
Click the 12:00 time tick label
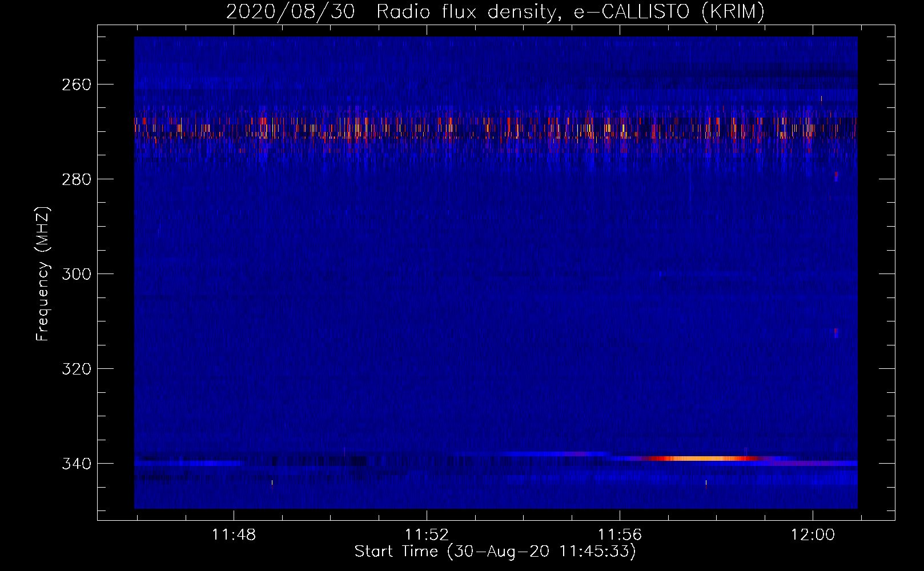(x=813, y=535)
